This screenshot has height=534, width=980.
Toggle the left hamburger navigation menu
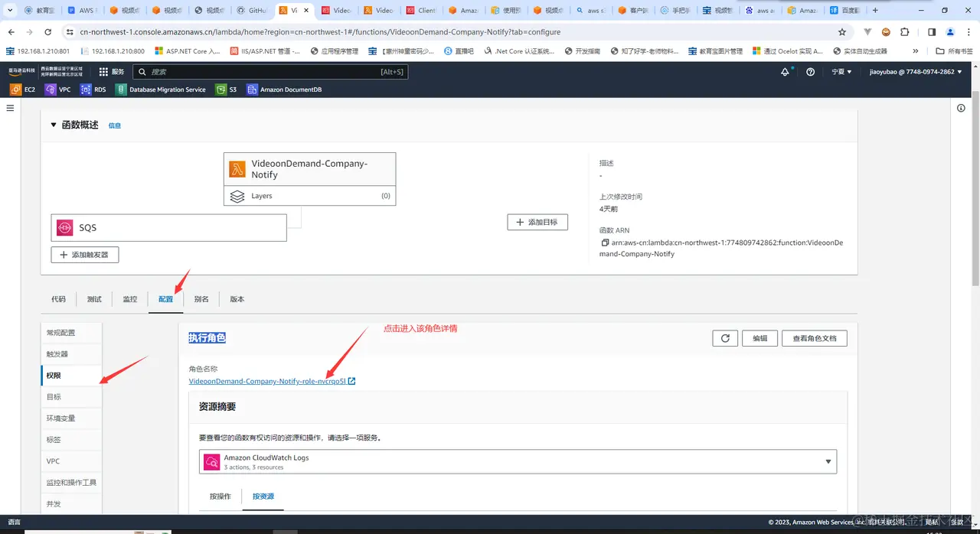(x=11, y=109)
